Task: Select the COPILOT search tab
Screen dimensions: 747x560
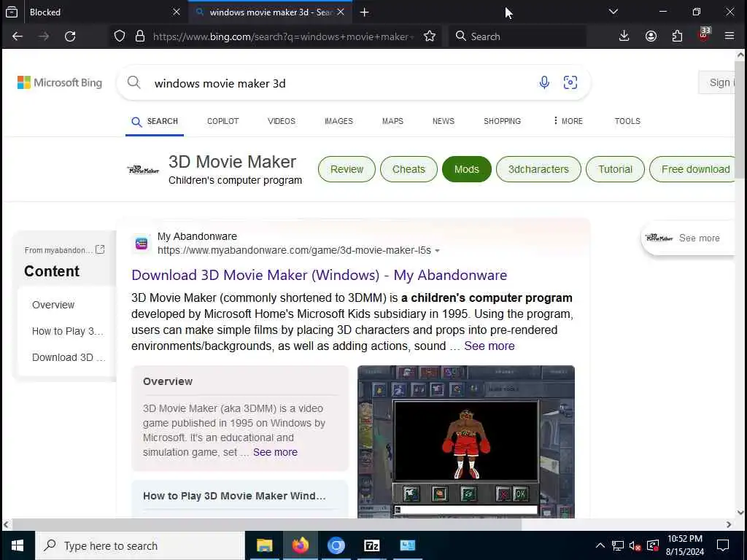Action: coord(222,122)
